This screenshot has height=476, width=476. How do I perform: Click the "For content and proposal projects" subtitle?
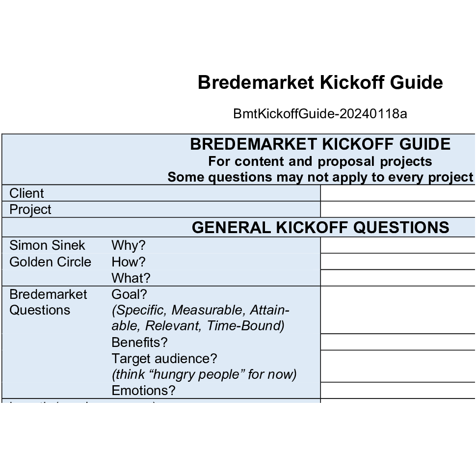[320, 161]
